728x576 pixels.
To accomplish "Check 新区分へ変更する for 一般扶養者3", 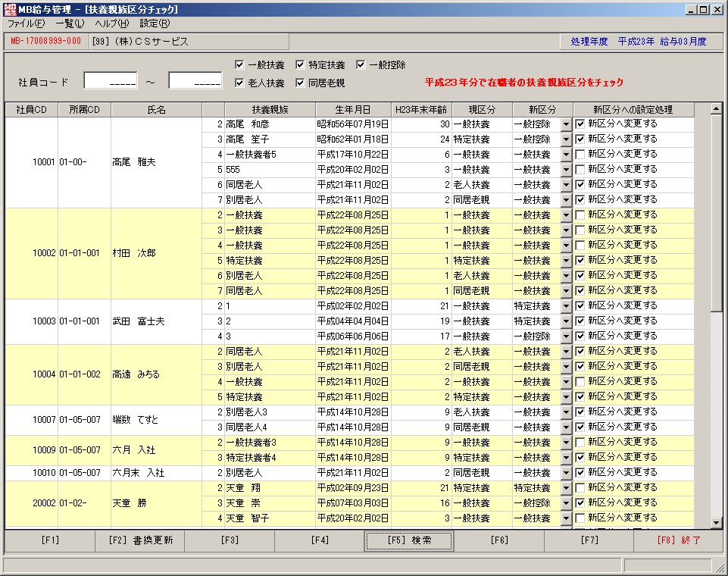I will point(580,442).
